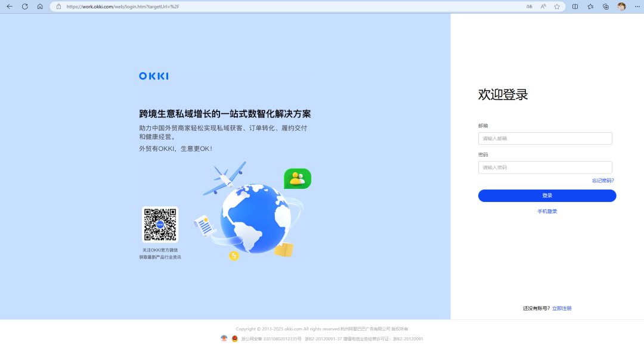Screen dimensions: 644x348
Task: Click the 外贸有OKKI，生意更OK! slogan
Action: pyautogui.click(x=175, y=148)
